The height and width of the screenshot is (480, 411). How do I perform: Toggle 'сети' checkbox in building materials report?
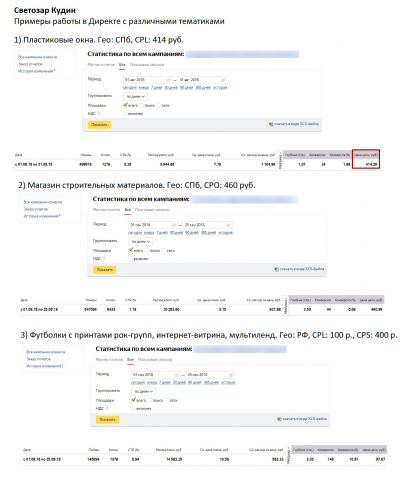point(164,251)
